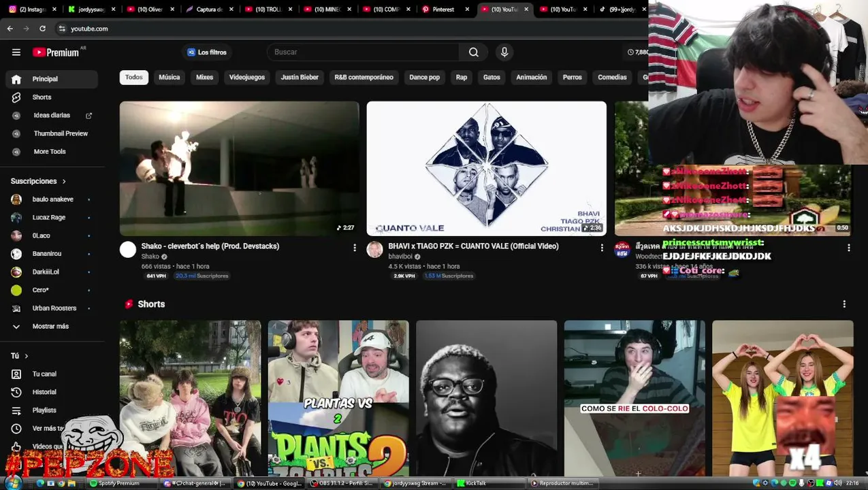Click the Windows Start orb

tap(13, 483)
